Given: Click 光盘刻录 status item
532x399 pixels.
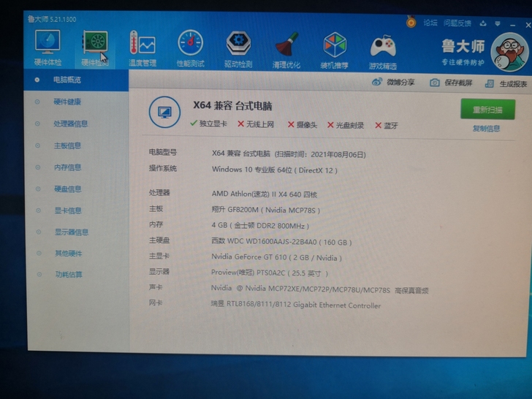Looking at the screenshot, I should [x=346, y=125].
